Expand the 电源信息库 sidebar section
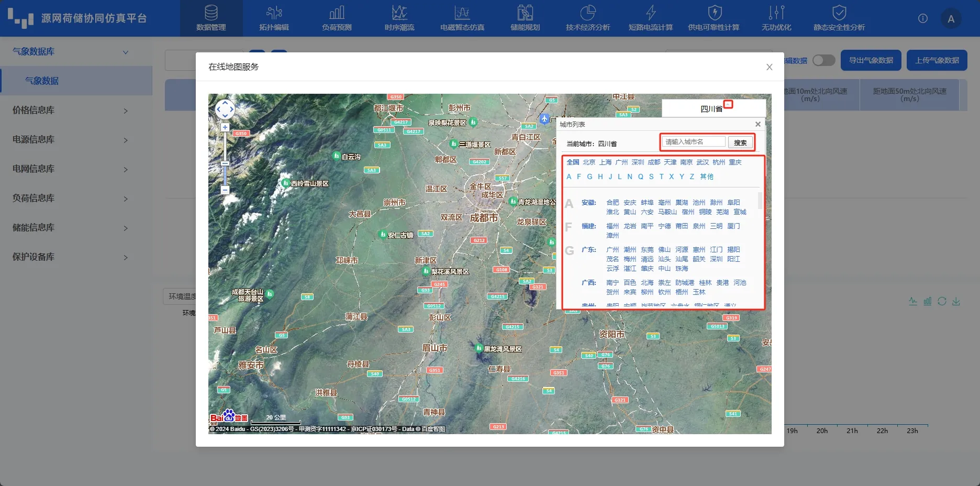This screenshot has height=486, width=980. pyautogui.click(x=76, y=139)
